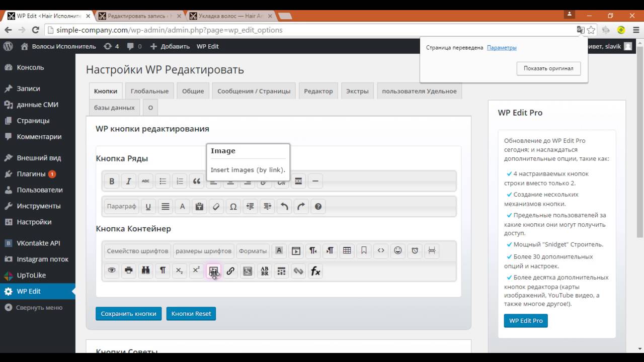Open the Параметры translation link
Image resolution: width=644 pixels, height=362 pixels.
(502, 48)
